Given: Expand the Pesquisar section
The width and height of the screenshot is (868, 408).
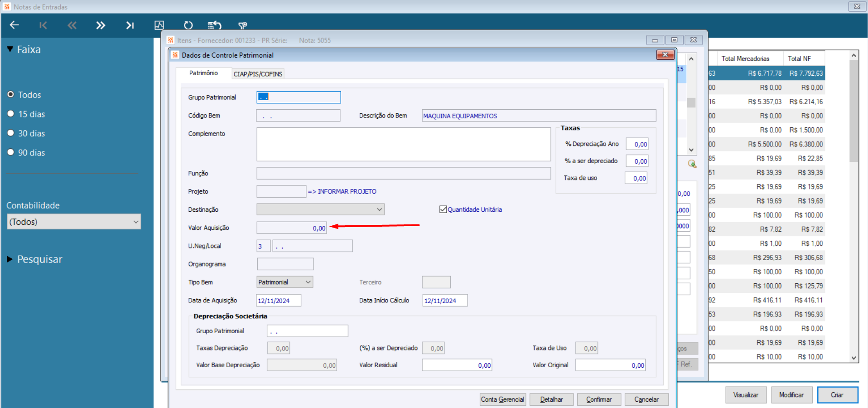Looking at the screenshot, I should pyautogui.click(x=10, y=259).
